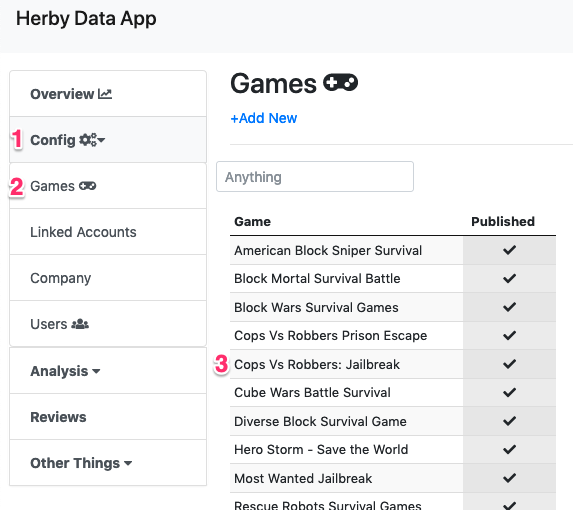The image size is (573, 510).
Task: Click the Anything search field
Action: [x=315, y=177]
